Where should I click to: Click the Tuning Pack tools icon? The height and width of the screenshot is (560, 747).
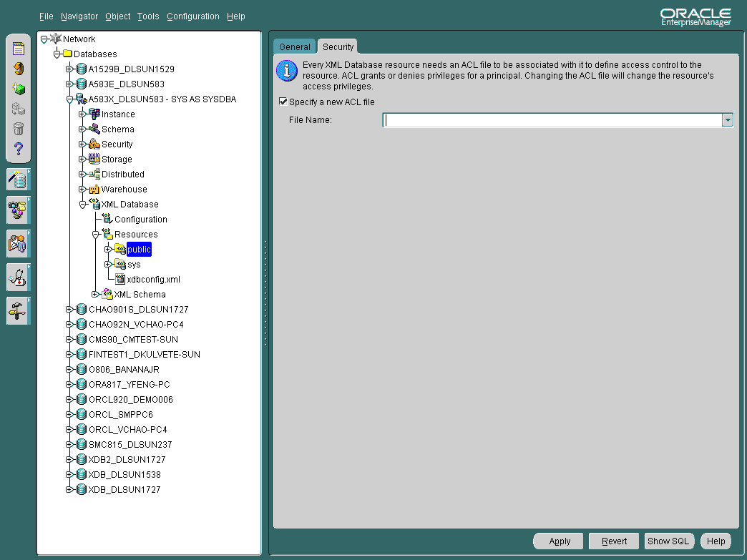tap(18, 310)
